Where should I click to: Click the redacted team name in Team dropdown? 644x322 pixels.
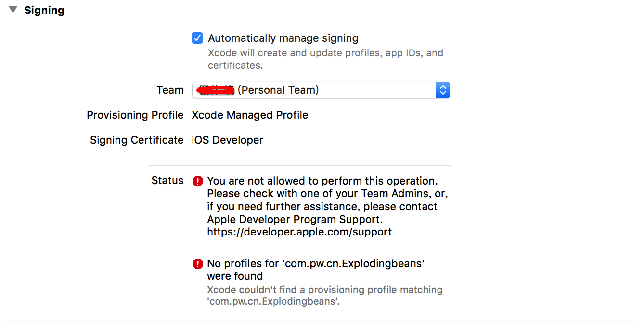click(x=216, y=90)
